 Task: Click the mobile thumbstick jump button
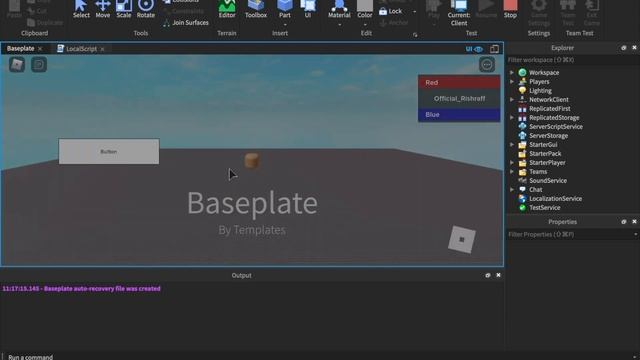(462, 240)
